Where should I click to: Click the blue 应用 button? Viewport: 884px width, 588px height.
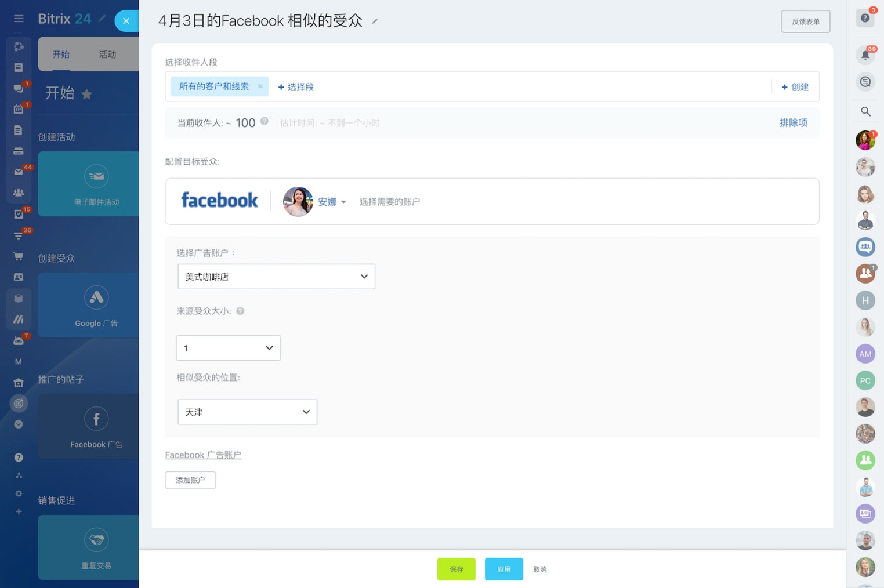pyautogui.click(x=504, y=569)
